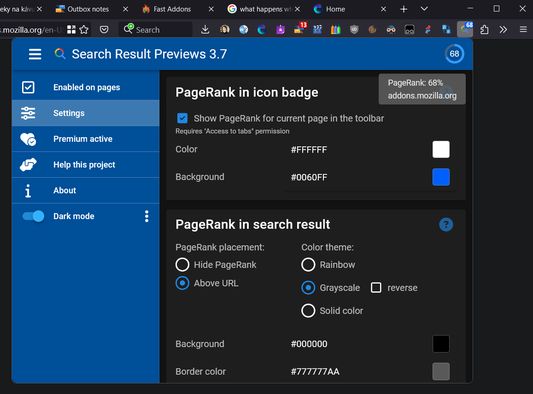
Task: Click the Settings sliders icon
Action: click(28, 113)
